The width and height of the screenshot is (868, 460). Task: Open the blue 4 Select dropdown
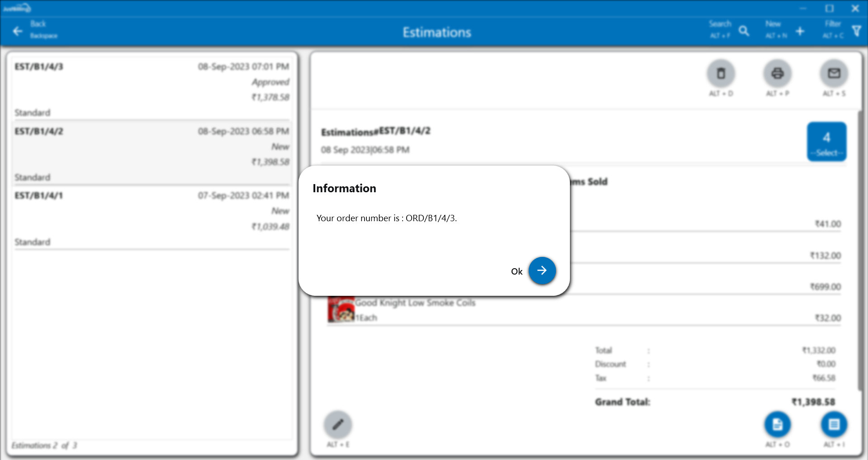(x=826, y=142)
